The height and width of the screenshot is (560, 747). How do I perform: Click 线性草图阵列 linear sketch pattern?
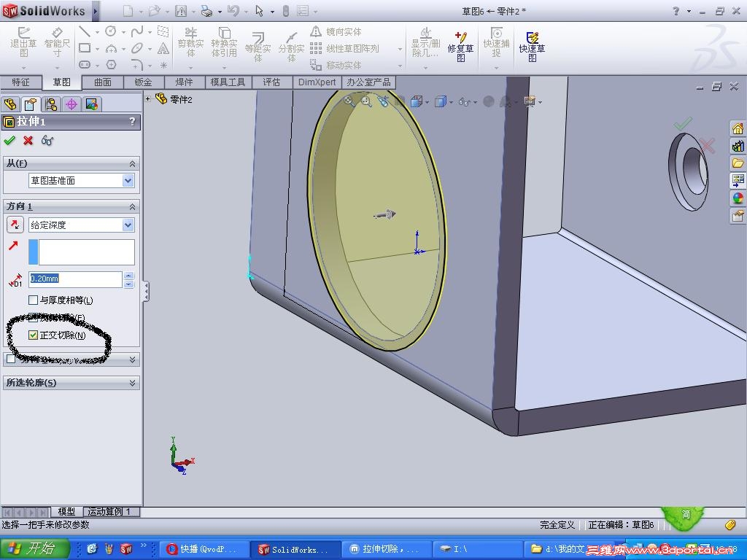[344, 49]
